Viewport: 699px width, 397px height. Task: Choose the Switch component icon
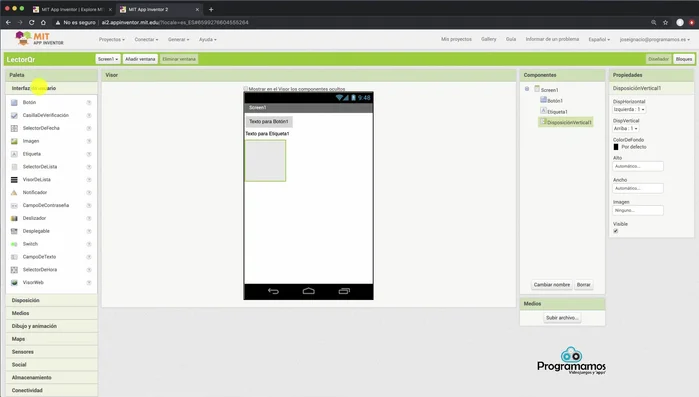click(14, 244)
